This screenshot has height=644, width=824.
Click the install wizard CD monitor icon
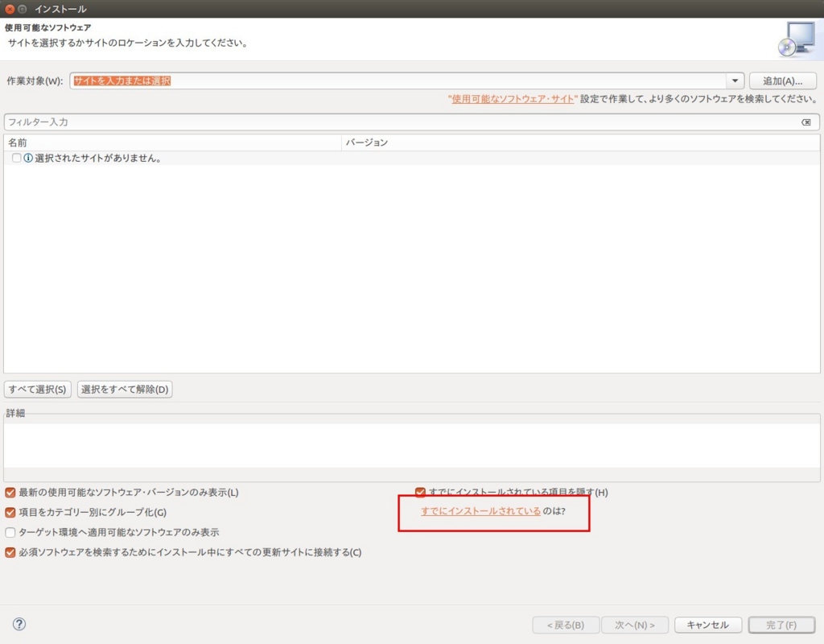[797, 39]
